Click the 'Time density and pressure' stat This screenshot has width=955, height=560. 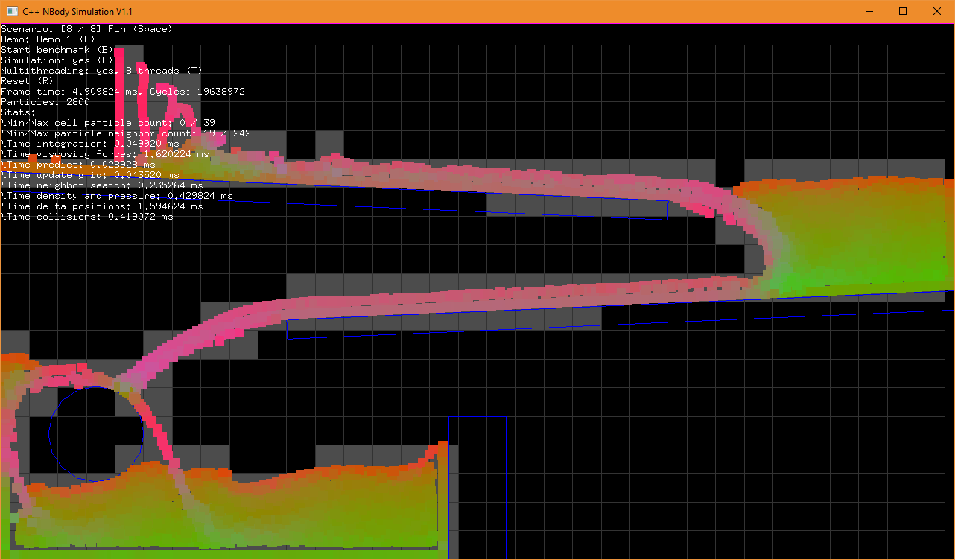pyautogui.click(x=117, y=196)
